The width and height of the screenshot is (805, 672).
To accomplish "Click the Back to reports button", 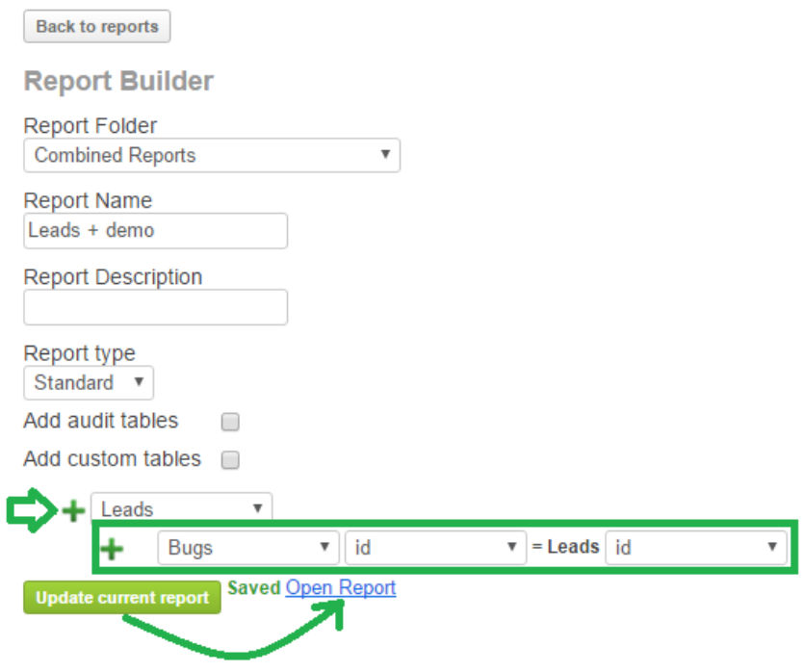I will coord(96,26).
